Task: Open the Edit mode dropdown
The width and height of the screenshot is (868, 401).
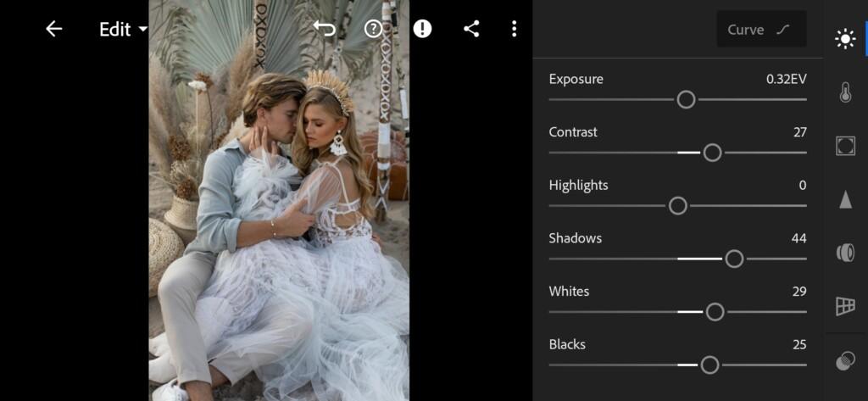Action: 124,30
